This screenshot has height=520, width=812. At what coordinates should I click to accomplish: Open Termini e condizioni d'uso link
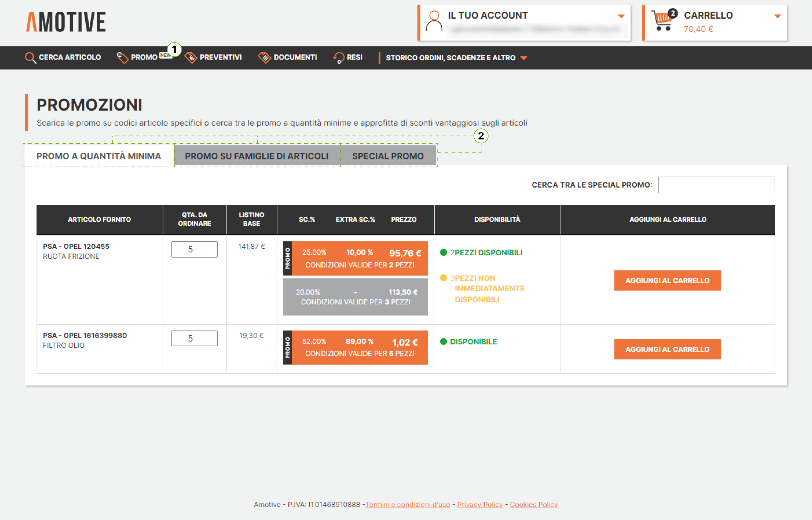coord(407,504)
